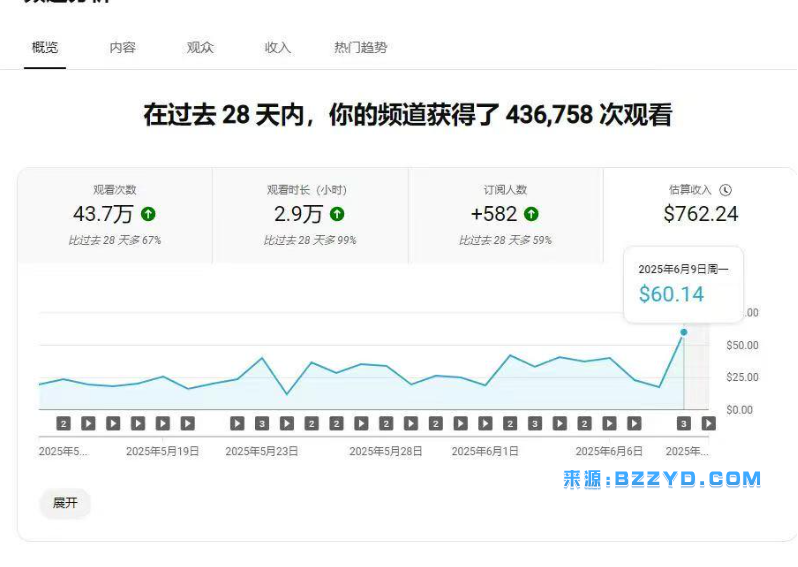Screen dimensions: 798x567
Task: Click green up-arrow icon next to 2.9万
Action: click(x=337, y=214)
